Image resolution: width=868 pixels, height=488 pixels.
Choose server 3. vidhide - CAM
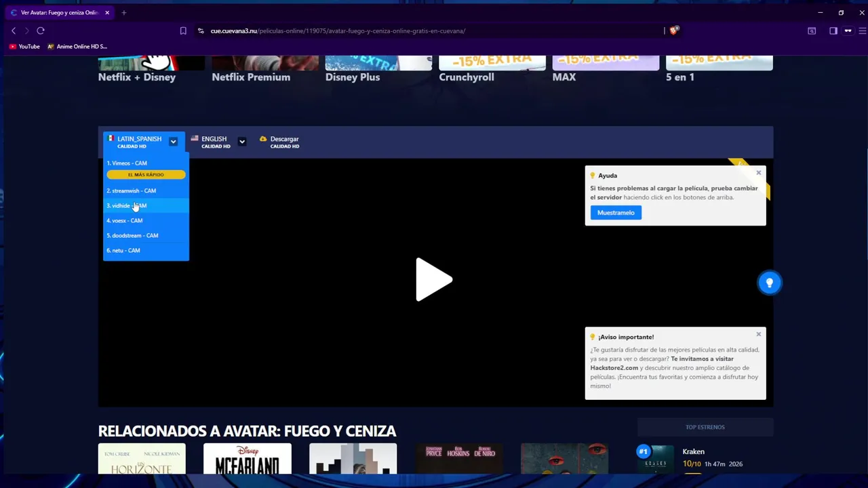pos(146,205)
